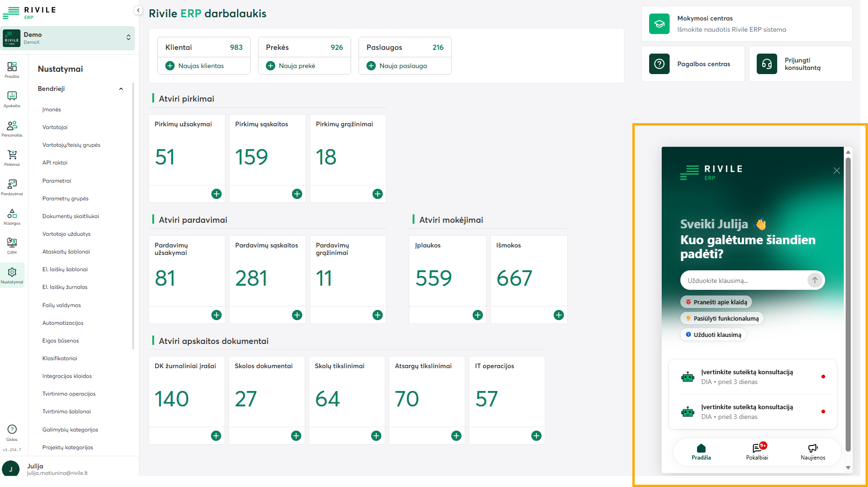The height and width of the screenshot is (487, 868).
Task: Close the Rivile chat widget
Action: pyautogui.click(x=836, y=171)
